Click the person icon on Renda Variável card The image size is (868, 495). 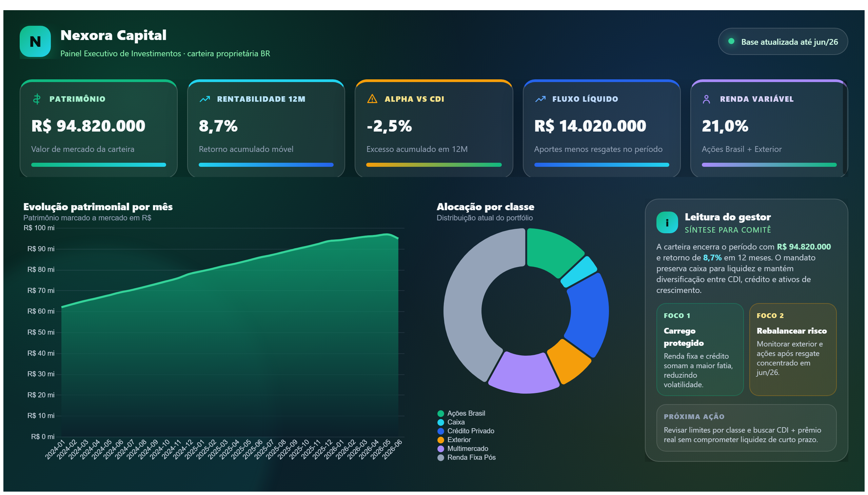coord(706,99)
